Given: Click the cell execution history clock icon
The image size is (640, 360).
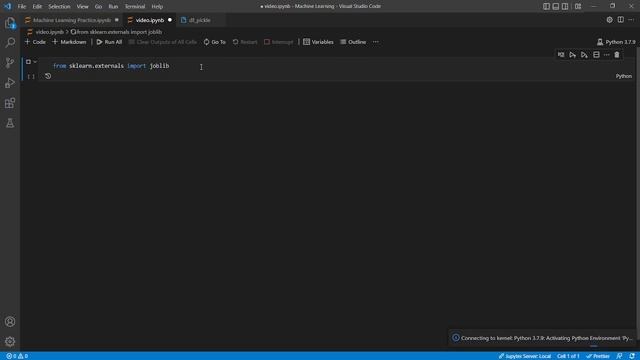Looking at the screenshot, I should pos(48,76).
